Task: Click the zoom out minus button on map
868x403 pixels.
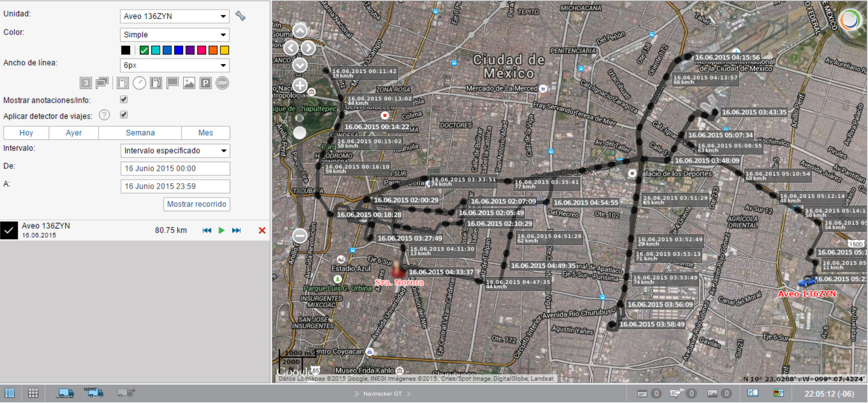Action: pos(300,235)
